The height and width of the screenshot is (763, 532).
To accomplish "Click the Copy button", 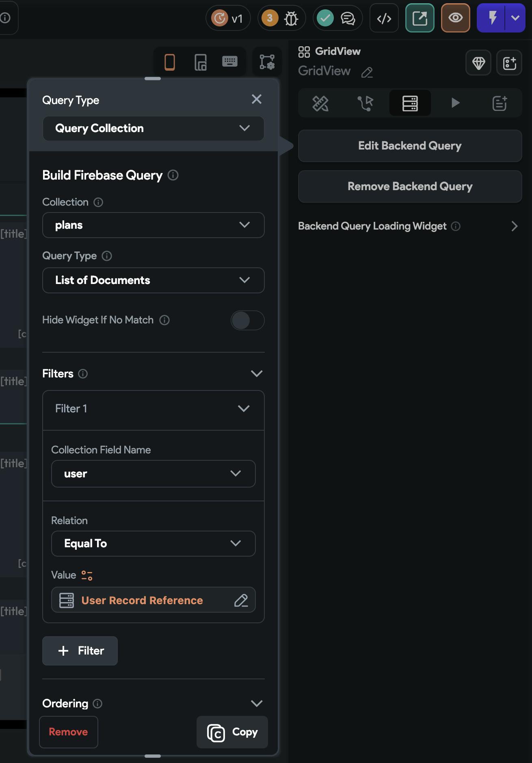I will pyautogui.click(x=232, y=732).
